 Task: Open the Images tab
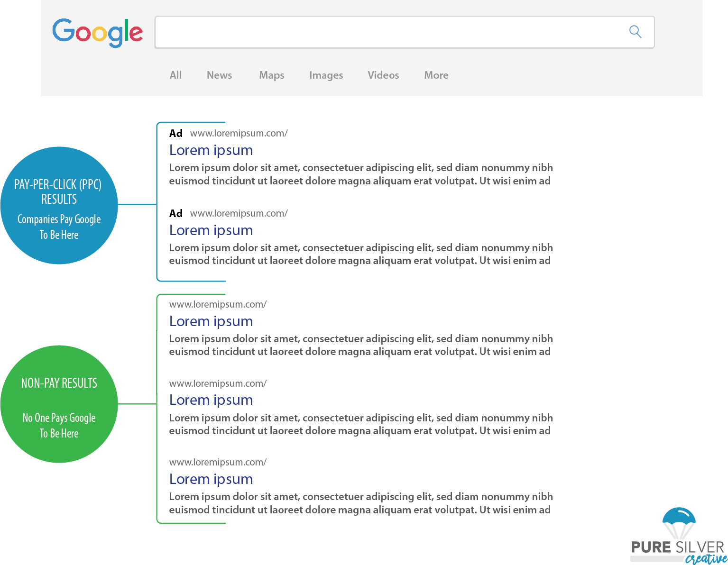pyautogui.click(x=326, y=75)
